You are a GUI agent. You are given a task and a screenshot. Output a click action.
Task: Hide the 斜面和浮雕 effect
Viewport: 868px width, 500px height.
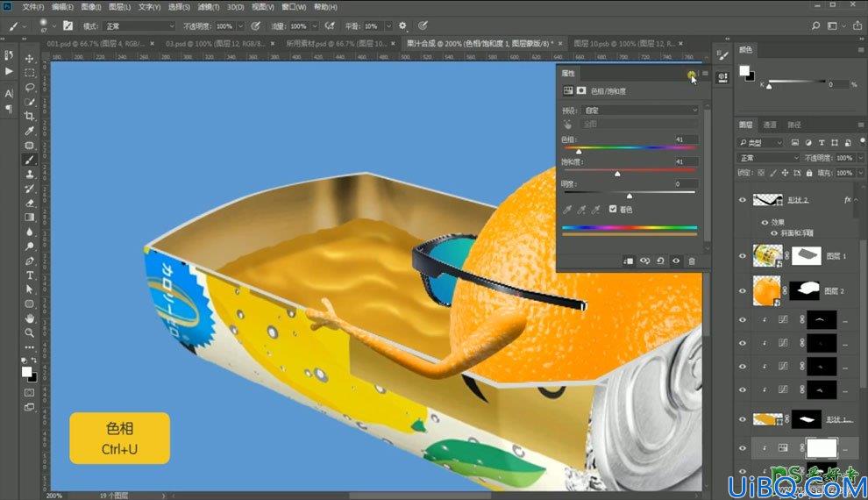coord(773,233)
